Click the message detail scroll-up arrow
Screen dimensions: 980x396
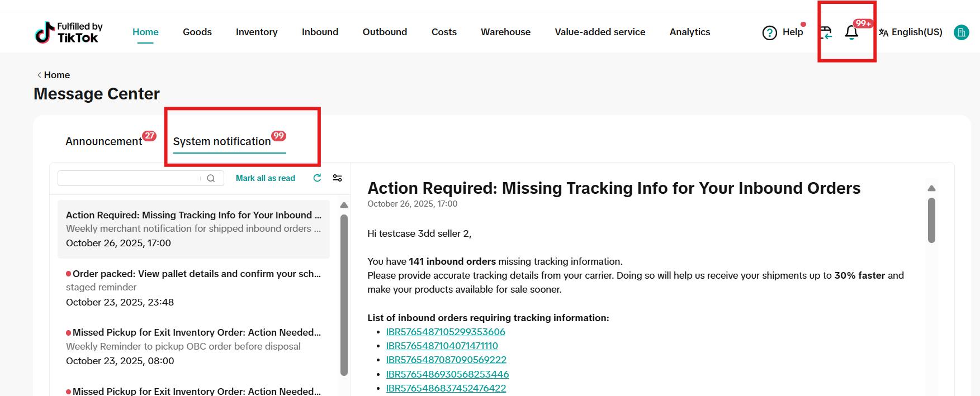(931, 188)
